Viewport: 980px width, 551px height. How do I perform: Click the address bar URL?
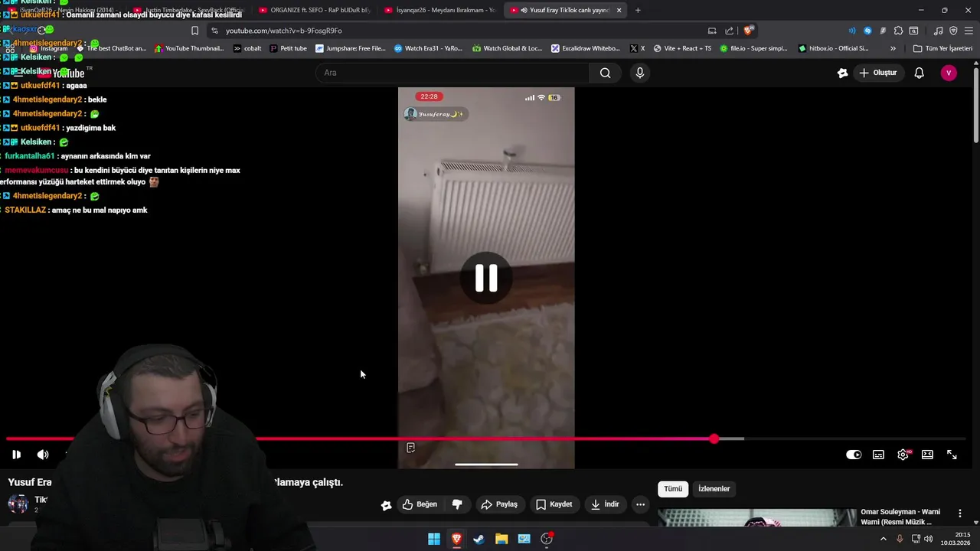pyautogui.click(x=284, y=31)
